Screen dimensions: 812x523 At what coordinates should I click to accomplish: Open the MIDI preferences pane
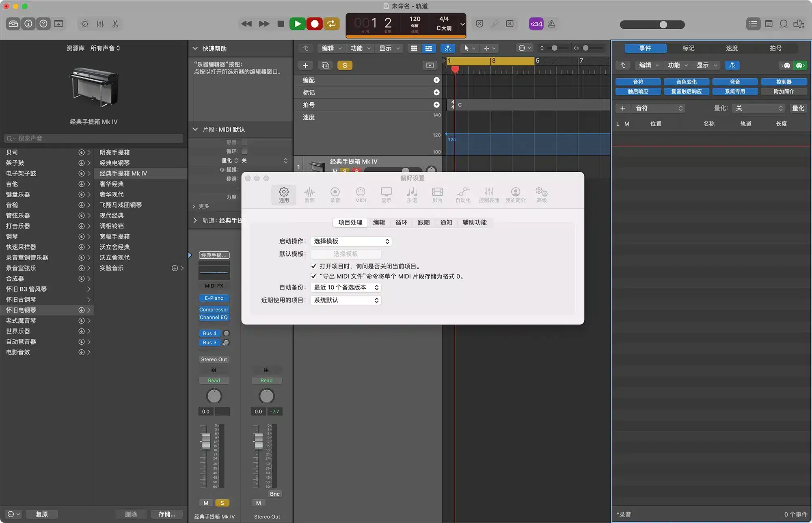point(360,195)
